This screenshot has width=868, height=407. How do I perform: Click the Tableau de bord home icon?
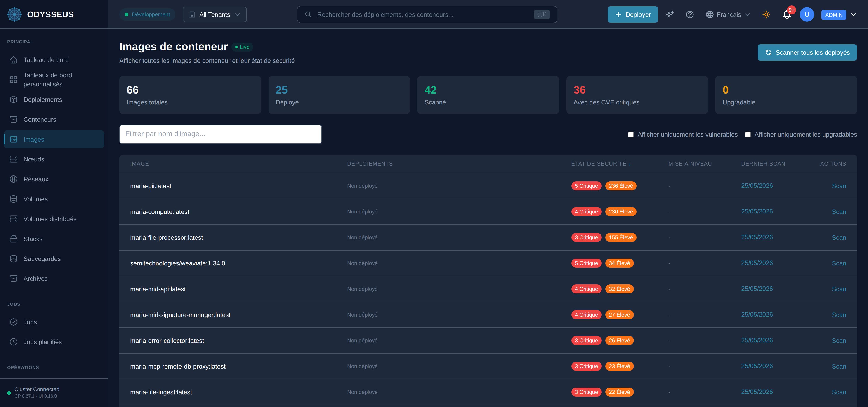[14, 60]
